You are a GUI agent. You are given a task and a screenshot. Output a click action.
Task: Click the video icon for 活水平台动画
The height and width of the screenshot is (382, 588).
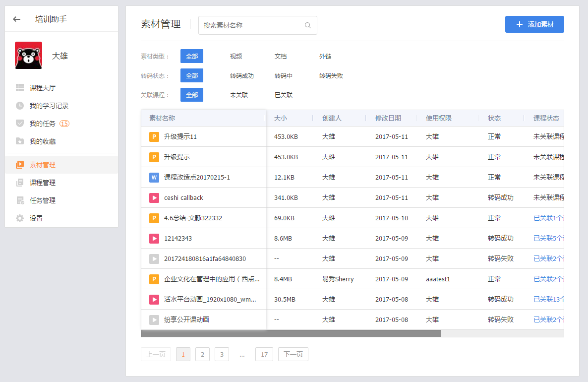(154, 300)
